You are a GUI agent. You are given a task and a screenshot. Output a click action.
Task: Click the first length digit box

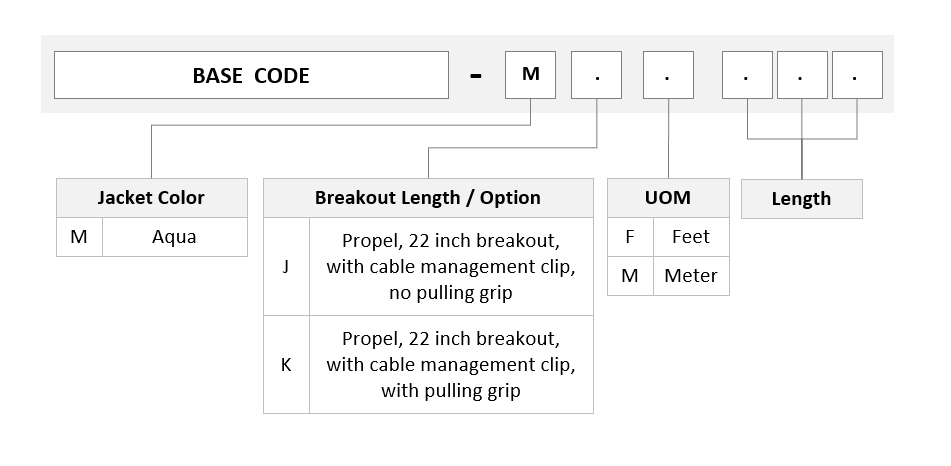747,75
